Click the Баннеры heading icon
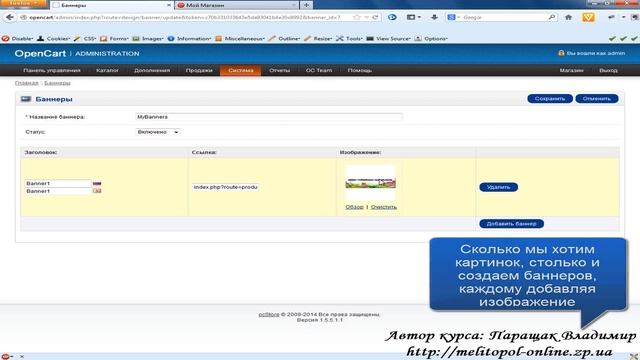The width and height of the screenshot is (640, 360). [26, 99]
